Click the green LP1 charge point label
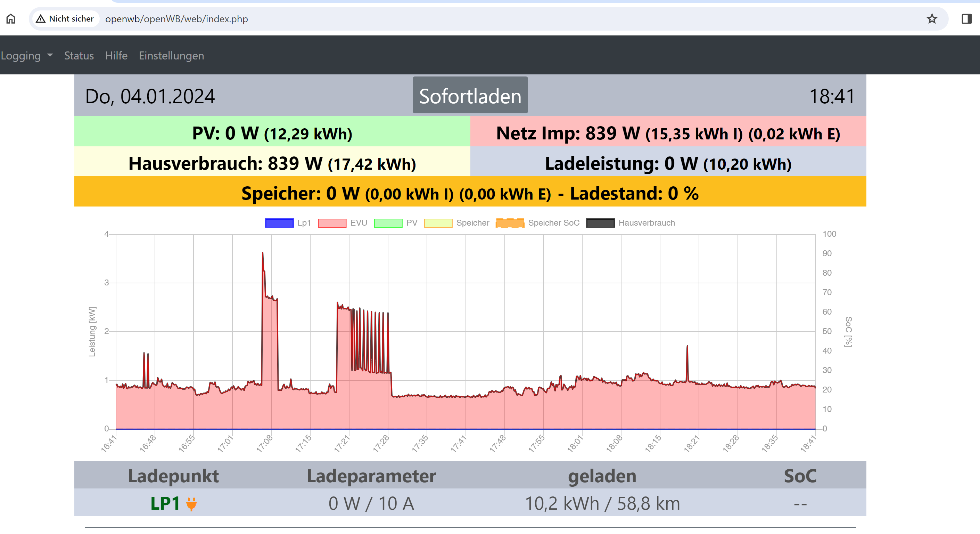The height and width of the screenshot is (534, 980). (165, 503)
